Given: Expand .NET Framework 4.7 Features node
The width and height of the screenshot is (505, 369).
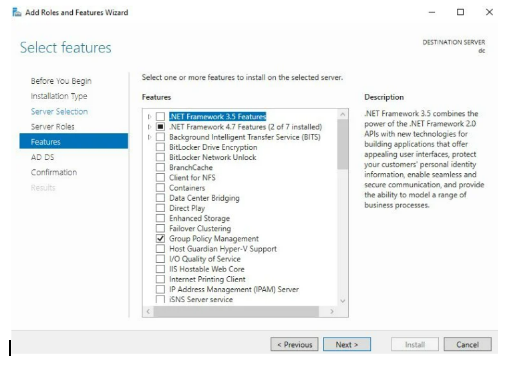Looking at the screenshot, I should (149, 127).
